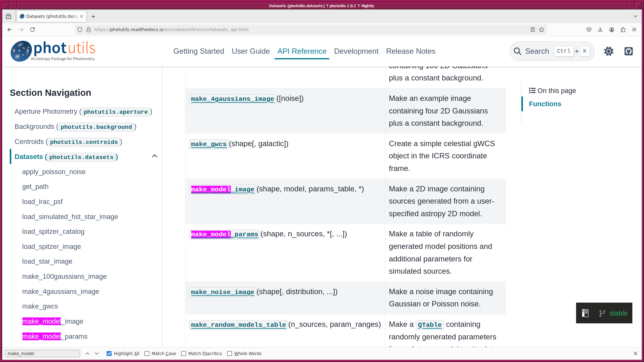Open the Firefox downloads panel

pos(600,30)
